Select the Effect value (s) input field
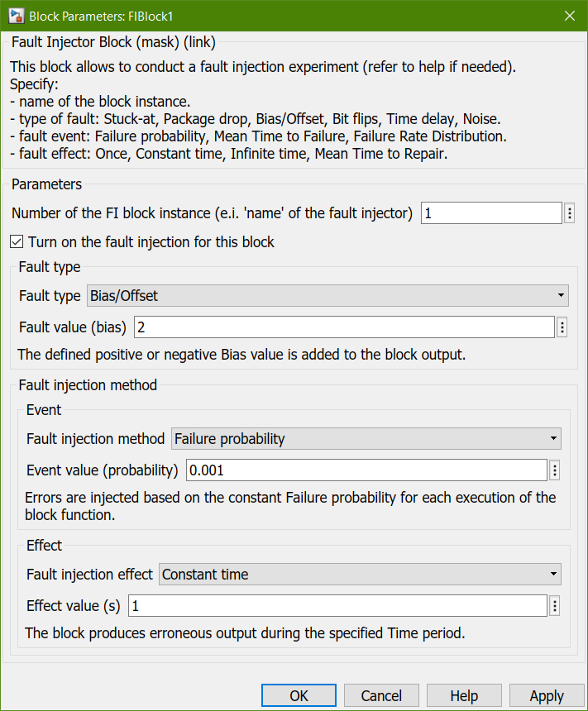The height and width of the screenshot is (711, 588). (337, 606)
